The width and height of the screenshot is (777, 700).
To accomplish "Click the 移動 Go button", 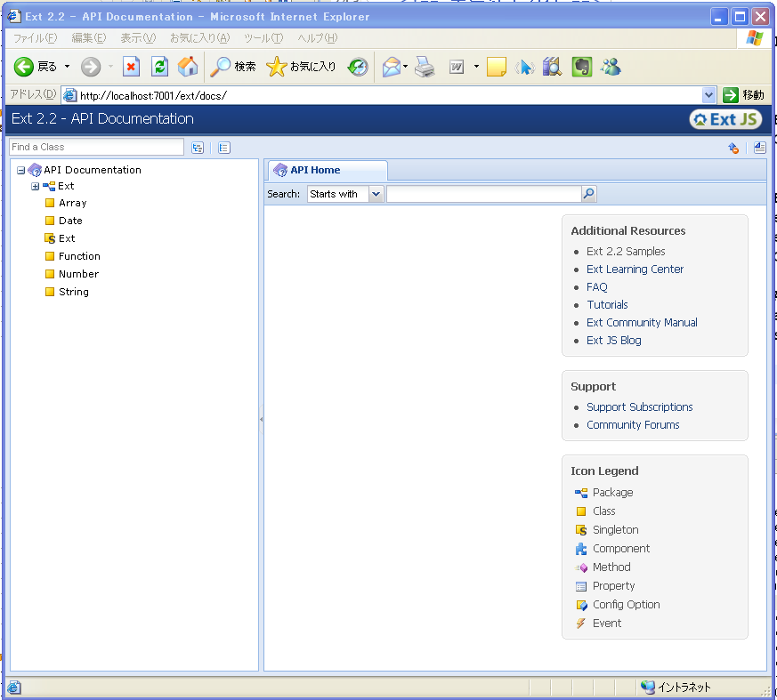I will pos(743,95).
